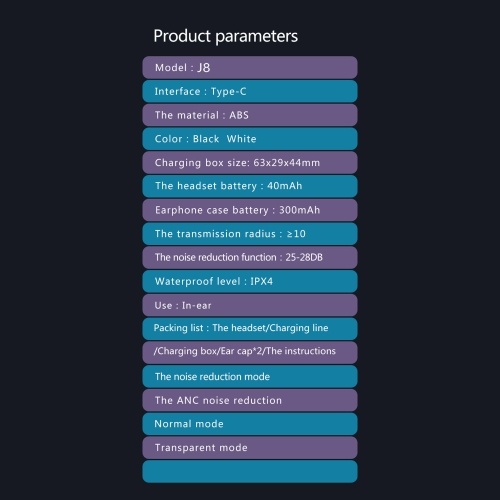This screenshot has width=500, height=500.
Task: Click The noise reduction mode row
Action: (x=250, y=376)
